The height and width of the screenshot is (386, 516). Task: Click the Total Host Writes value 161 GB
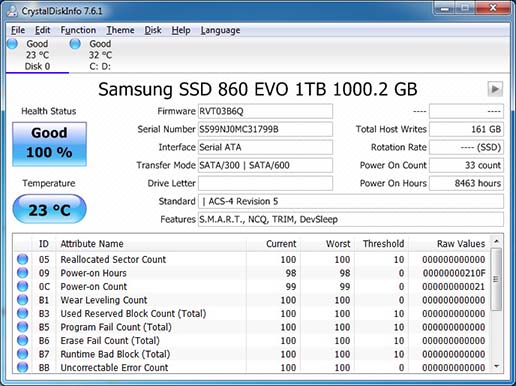(466, 129)
